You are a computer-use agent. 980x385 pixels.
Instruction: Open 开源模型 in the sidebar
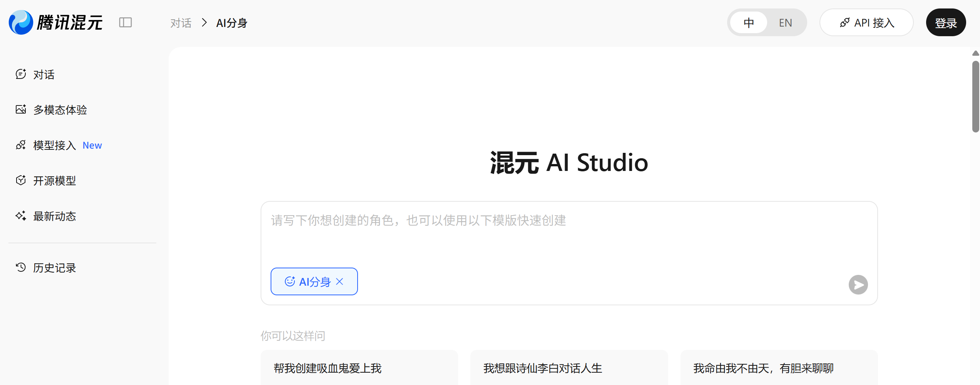click(x=82, y=181)
